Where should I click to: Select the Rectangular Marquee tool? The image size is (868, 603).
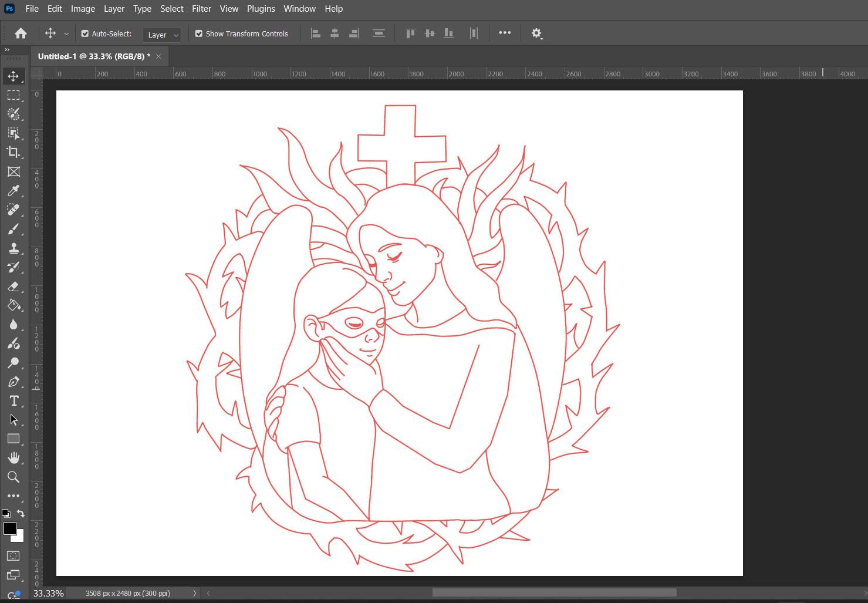click(13, 95)
